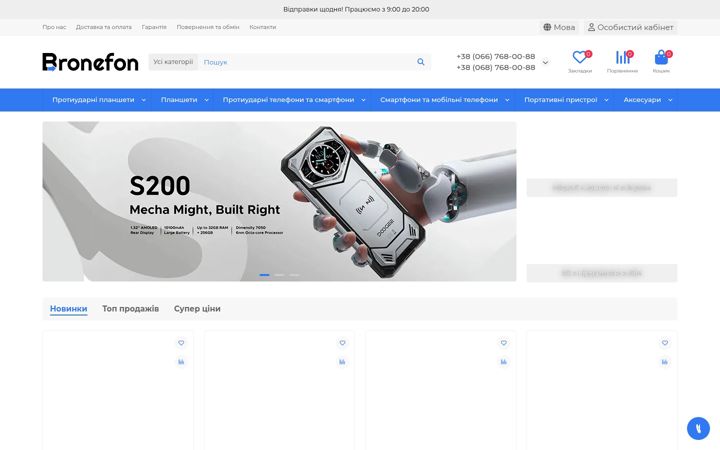Switch to Новинки tab
The image size is (720, 450).
[68, 309]
